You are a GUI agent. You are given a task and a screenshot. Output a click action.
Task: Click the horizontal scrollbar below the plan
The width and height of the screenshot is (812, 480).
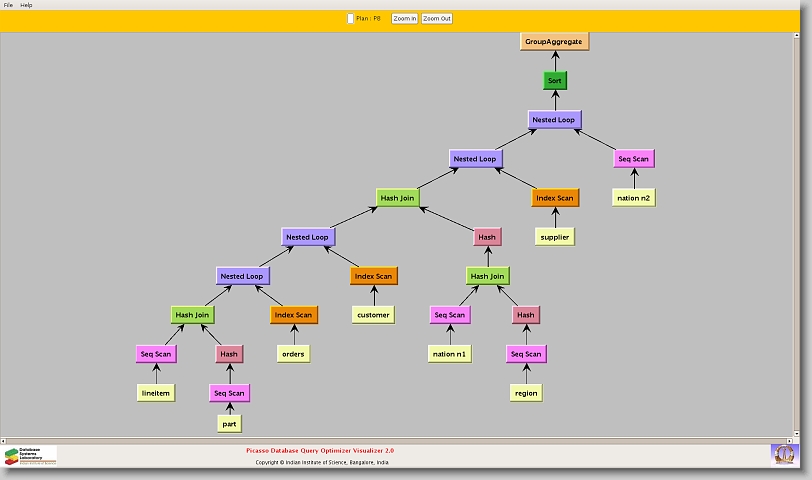pos(400,439)
